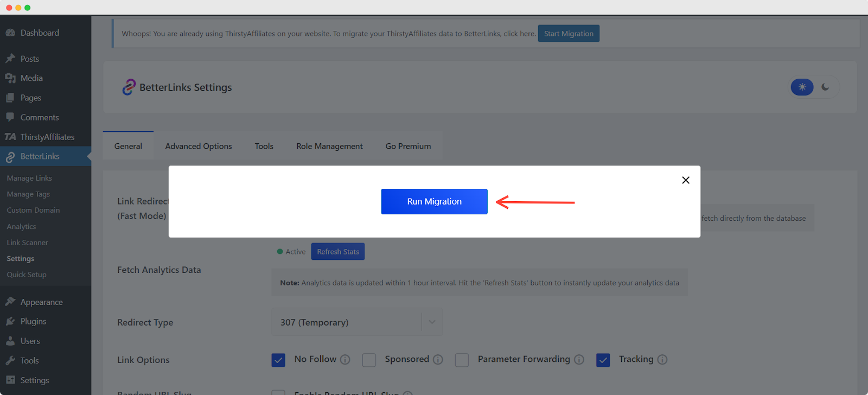Switch to dark mode with the moon toggle
Screen dimensions: 868x395
(x=825, y=87)
